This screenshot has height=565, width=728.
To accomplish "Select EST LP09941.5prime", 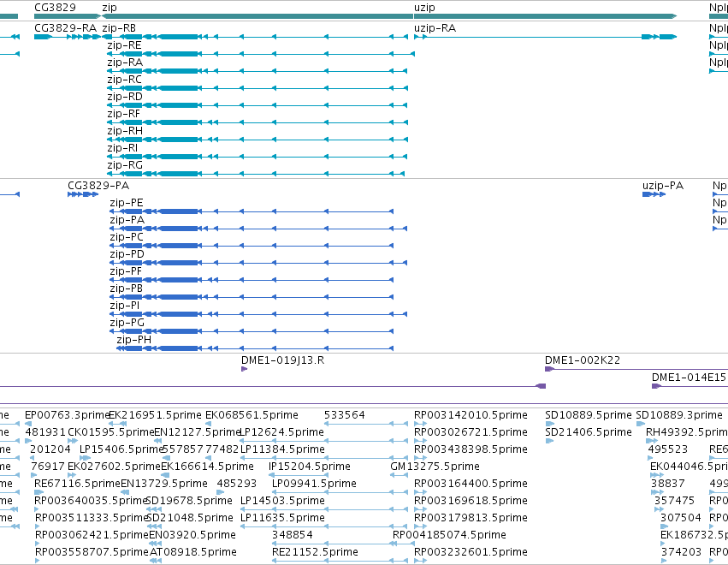I will point(314,484).
